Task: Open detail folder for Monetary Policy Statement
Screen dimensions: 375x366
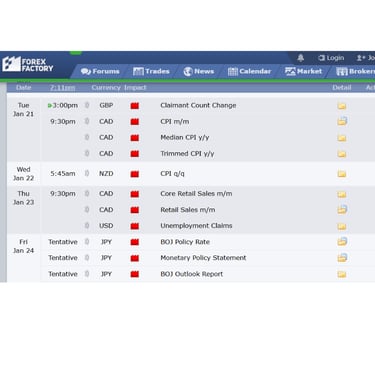Action: tap(342, 257)
